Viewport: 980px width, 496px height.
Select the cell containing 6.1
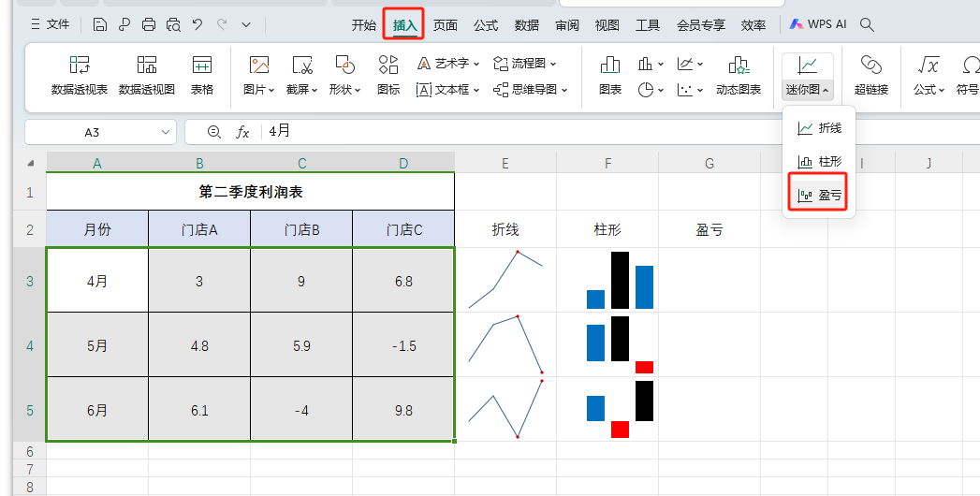click(199, 411)
